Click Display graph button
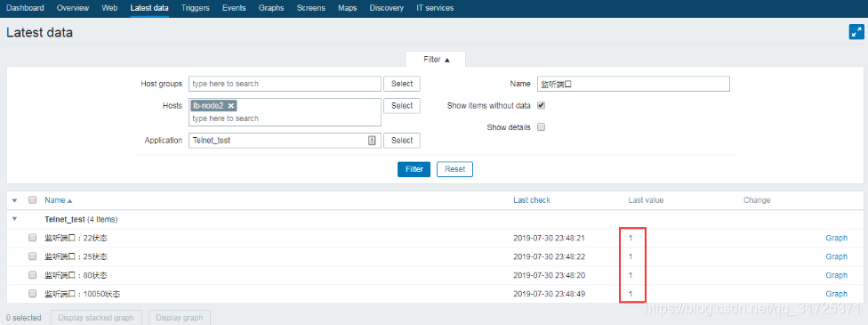This screenshot has height=325, width=868. (180, 318)
